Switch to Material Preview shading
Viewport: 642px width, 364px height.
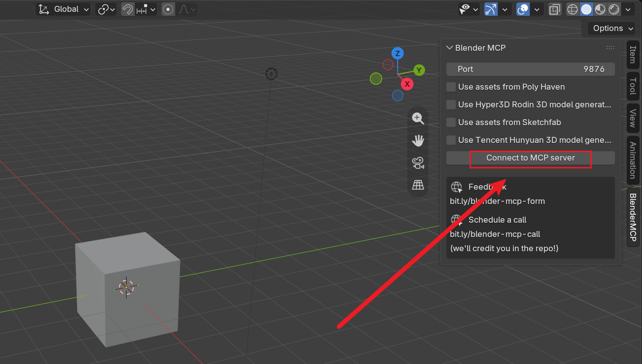[x=600, y=9]
